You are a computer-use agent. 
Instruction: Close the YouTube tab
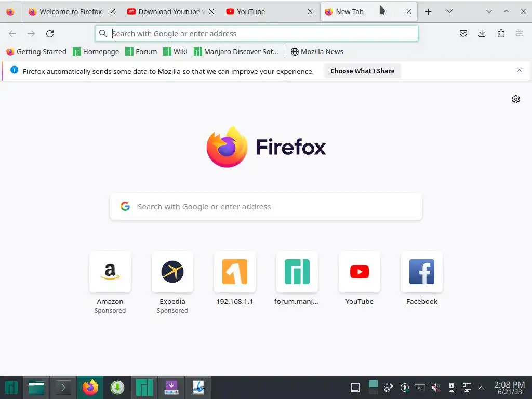tap(310, 11)
